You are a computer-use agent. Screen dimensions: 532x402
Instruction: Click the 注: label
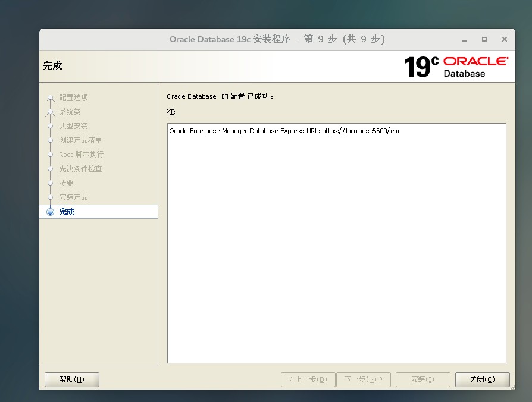(171, 112)
